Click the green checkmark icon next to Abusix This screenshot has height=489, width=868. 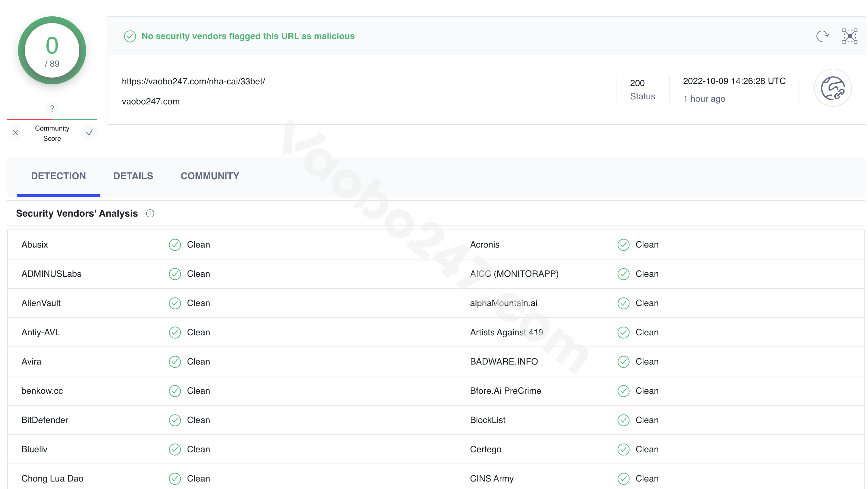pyautogui.click(x=175, y=245)
